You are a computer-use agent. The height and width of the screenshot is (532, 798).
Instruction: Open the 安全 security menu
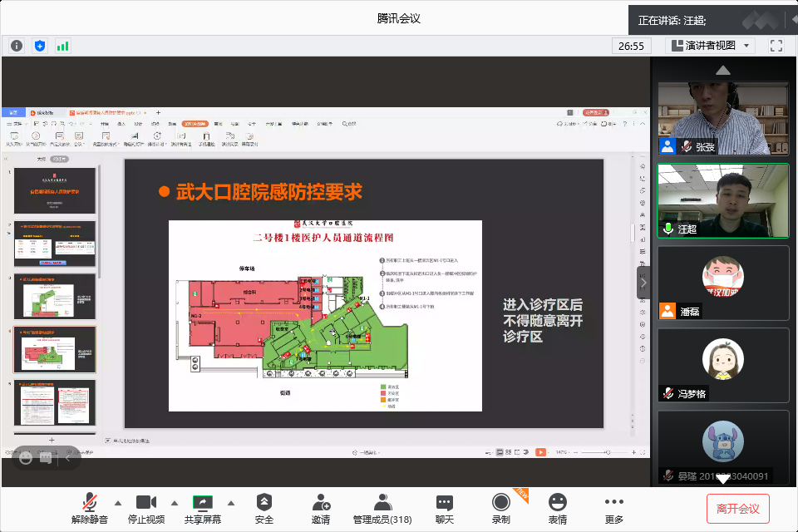click(264, 509)
